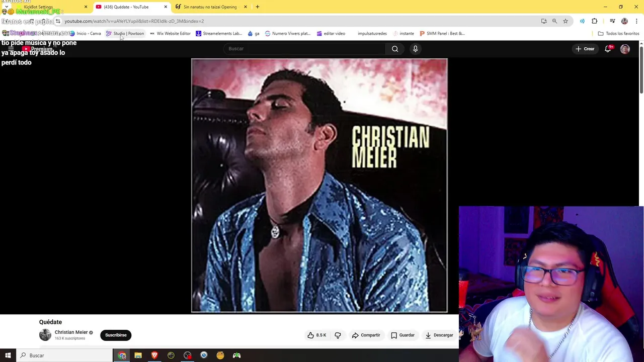Open the Studio | Powtoon bookmark

click(x=125, y=34)
